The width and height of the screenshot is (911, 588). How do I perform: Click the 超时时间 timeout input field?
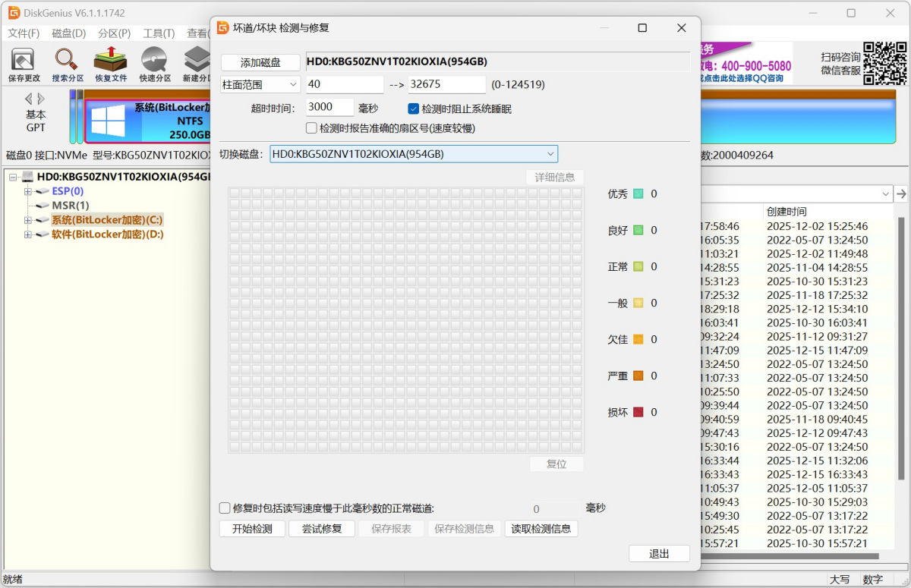tap(329, 106)
